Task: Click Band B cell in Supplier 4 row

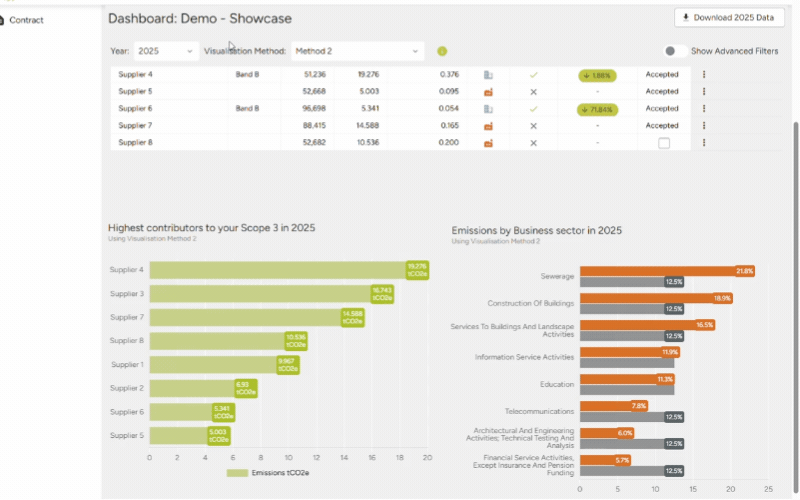Action: click(247, 74)
